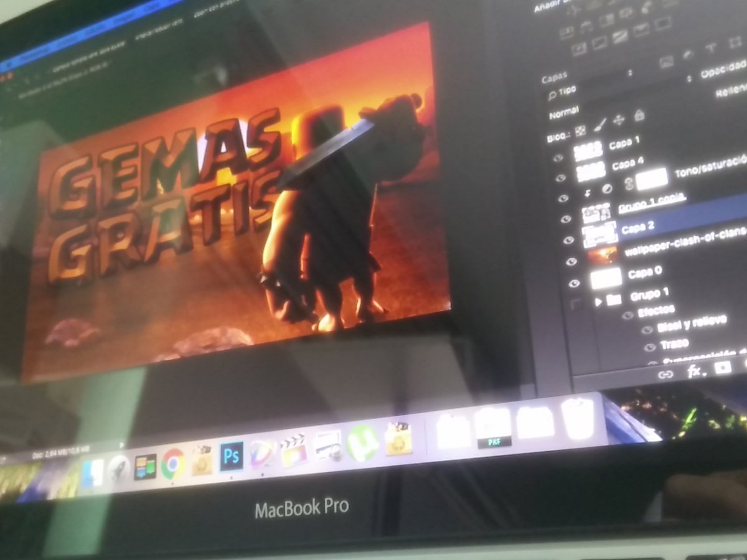Click the wallpaper-clash-of-clans layer thumbnail
Image resolution: width=747 pixels, height=560 pixels.
pyautogui.click(x=603, y=254)
